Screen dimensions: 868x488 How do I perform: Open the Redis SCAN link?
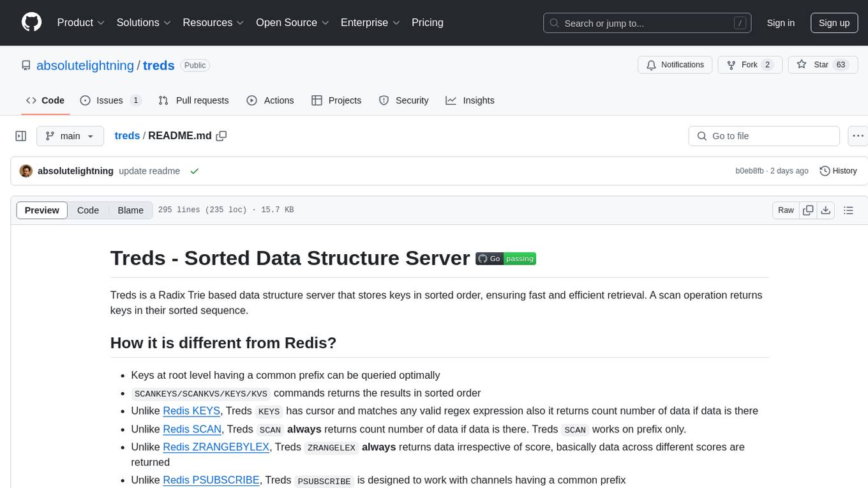coord(192,429)
